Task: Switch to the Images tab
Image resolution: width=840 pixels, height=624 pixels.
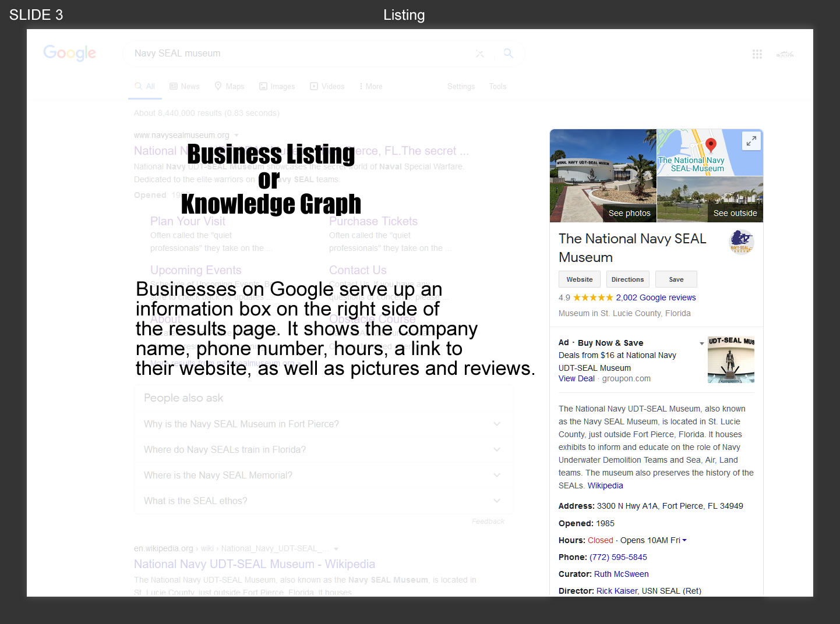Action: [x=277, y=86]
